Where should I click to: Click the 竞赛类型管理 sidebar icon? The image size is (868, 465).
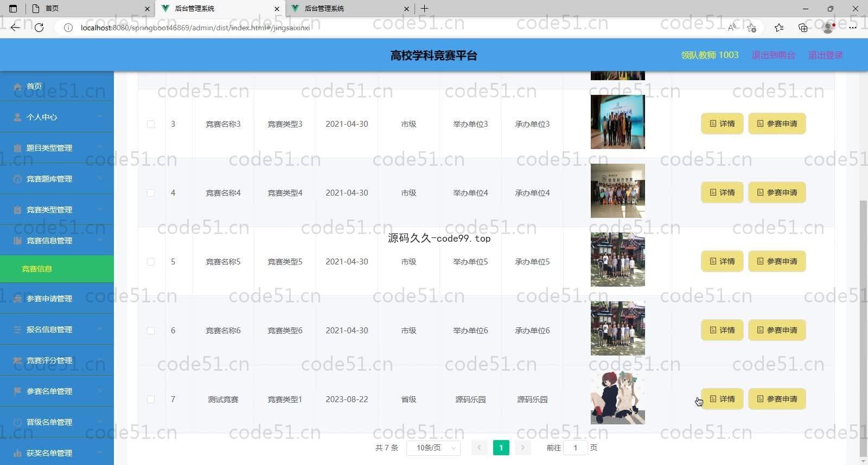click(17, 210)
